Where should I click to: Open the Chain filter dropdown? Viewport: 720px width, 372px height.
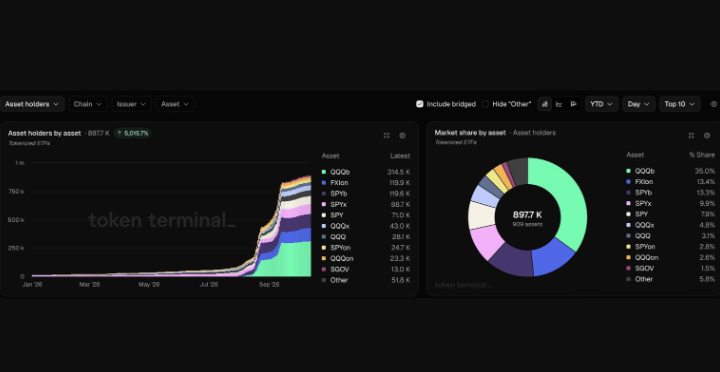coord(88,104)
